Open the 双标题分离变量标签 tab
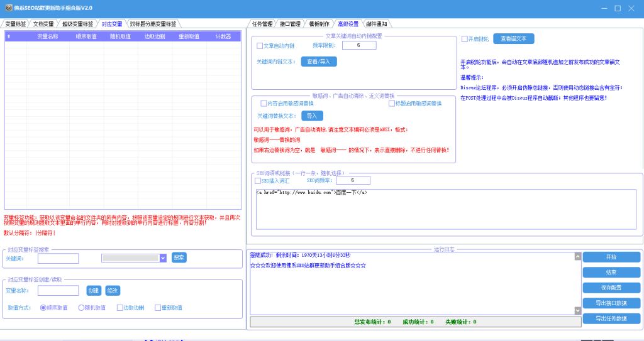This screenshot has height=341, width=644. [x=153, y=24]
